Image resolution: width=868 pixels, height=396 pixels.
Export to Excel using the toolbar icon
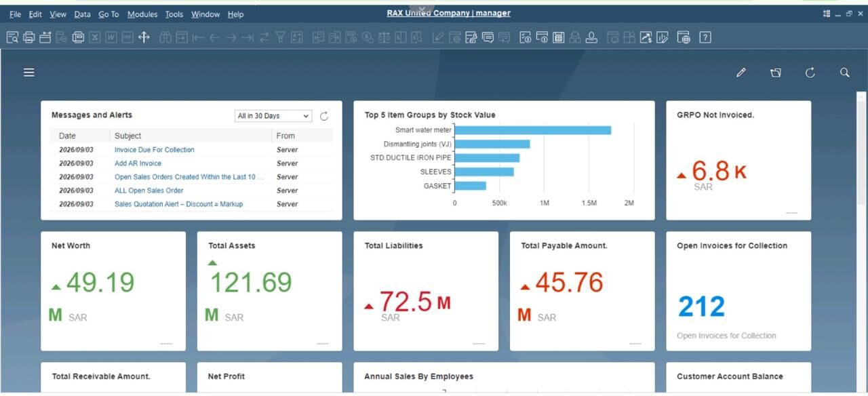click(x=95, y=37)
